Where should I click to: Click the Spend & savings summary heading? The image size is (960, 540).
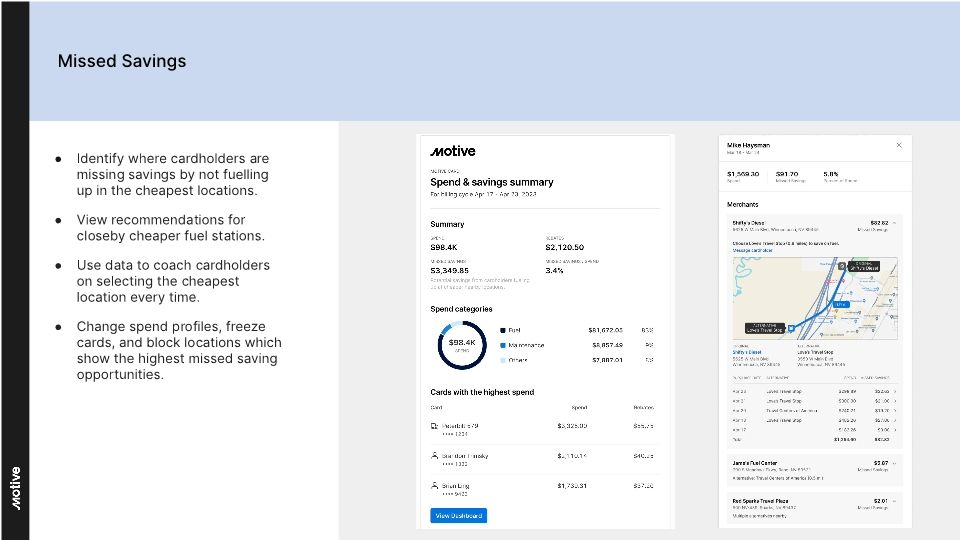click(492, 182)
